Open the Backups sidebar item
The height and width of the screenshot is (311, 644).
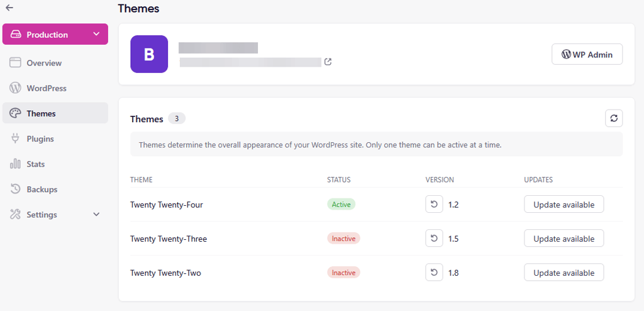pos(55,189)
